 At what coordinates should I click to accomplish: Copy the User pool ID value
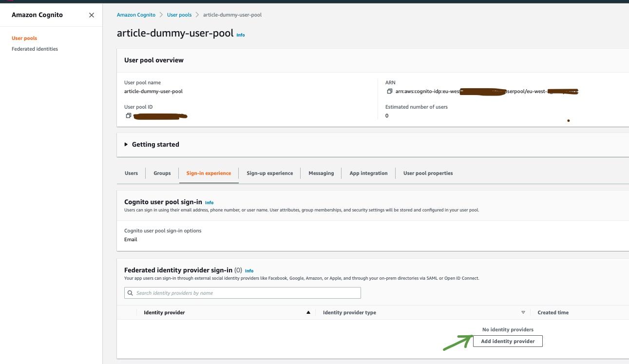tap(128, 115)
